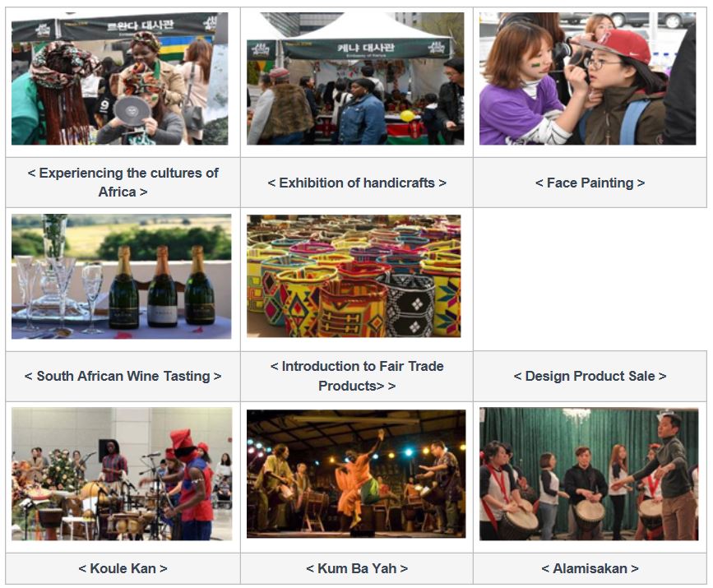Click the 'Introduction to Fair Trade Products' caption
The image size is (713, 588).
click(x=357, y=376)
